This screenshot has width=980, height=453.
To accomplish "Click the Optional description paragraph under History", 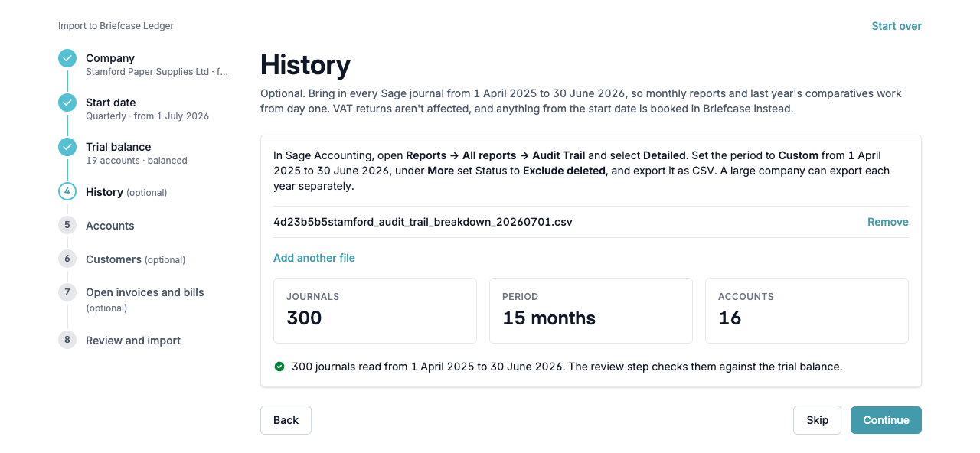I will click(x=581, y=101).
